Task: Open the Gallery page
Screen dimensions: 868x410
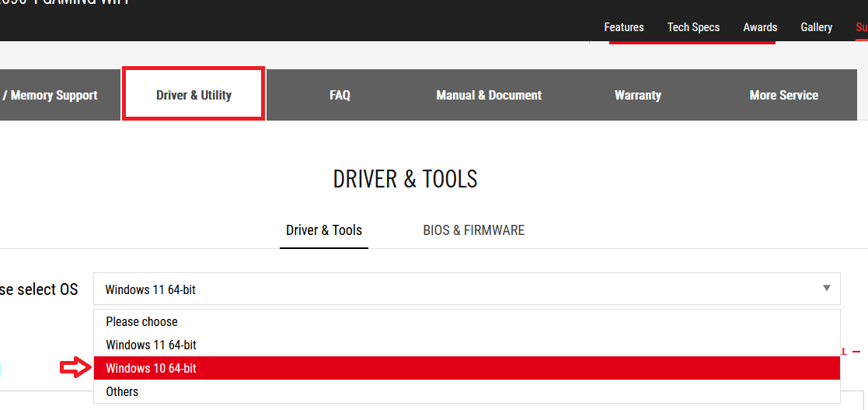Action: click(816, 27)
